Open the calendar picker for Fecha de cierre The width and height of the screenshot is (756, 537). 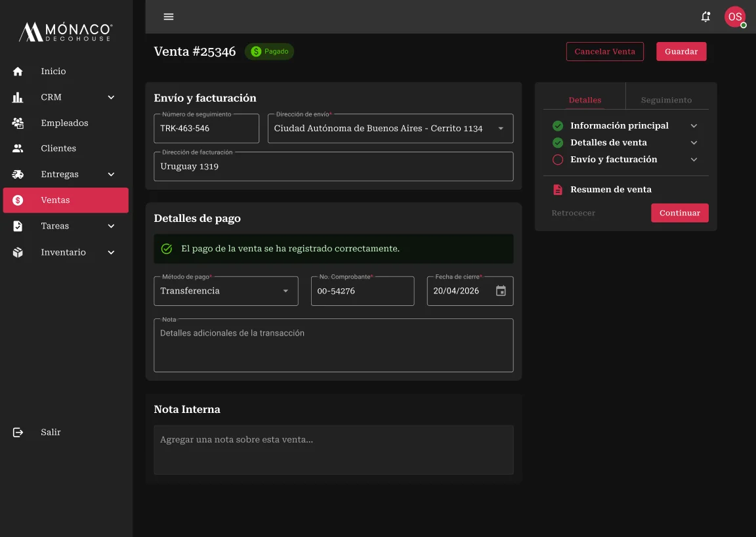(x=501, y=291)
